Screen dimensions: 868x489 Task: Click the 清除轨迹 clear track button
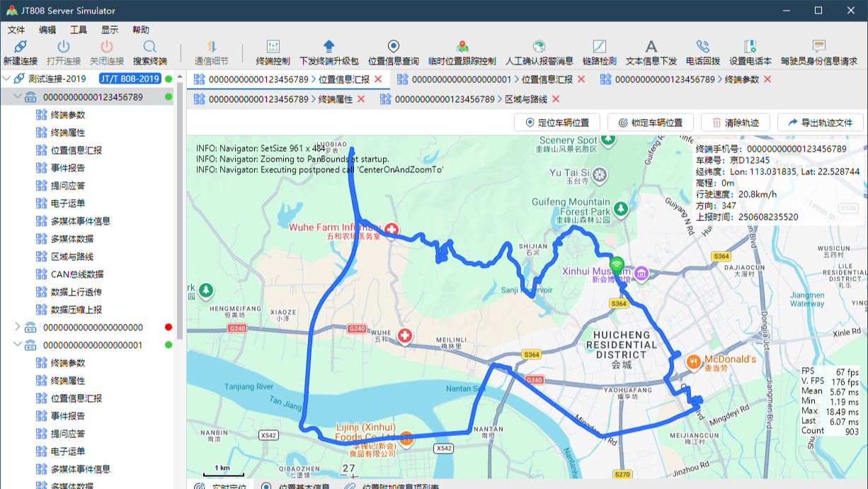[736, 123]
